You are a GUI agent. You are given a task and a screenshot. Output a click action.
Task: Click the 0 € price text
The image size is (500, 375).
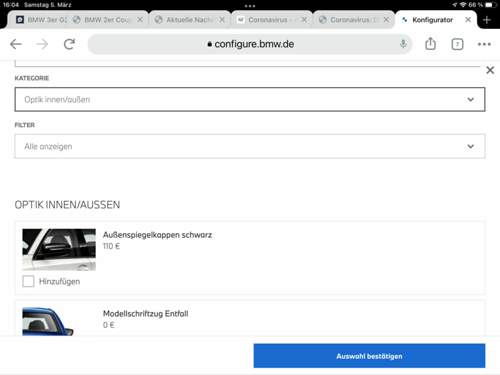point(108,325)
